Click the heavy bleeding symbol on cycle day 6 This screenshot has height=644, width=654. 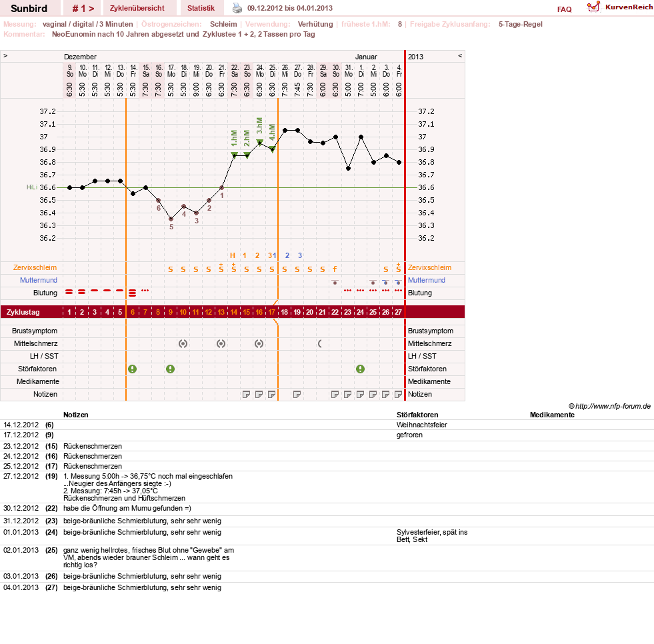[132, 293]
